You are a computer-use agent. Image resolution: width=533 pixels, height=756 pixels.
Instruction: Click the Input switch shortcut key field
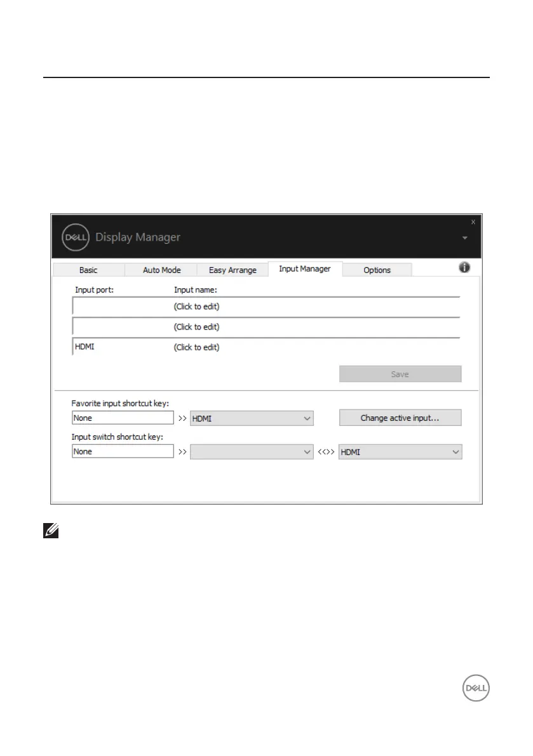(123, 452)
